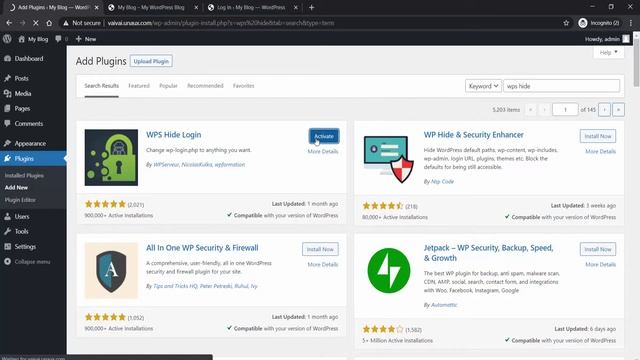This screenshot has width=640, height=360.
Task: Click the Upload Plugin button
Action: point(151,61)
